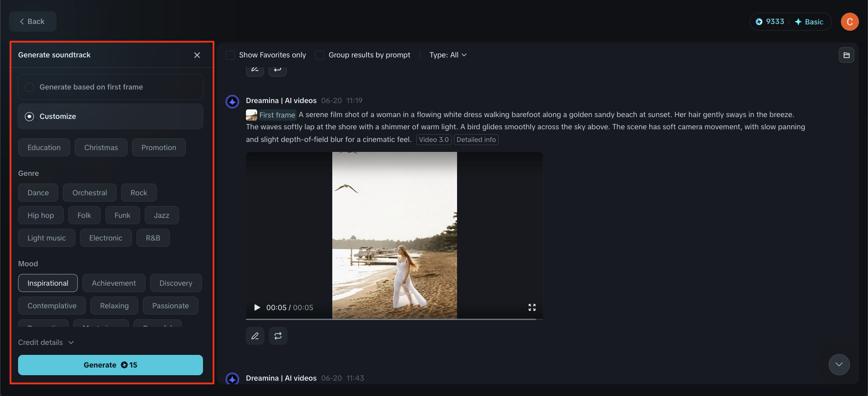Pick the Contemplative mood
The image size is (868, 396).
pos(52,306)
